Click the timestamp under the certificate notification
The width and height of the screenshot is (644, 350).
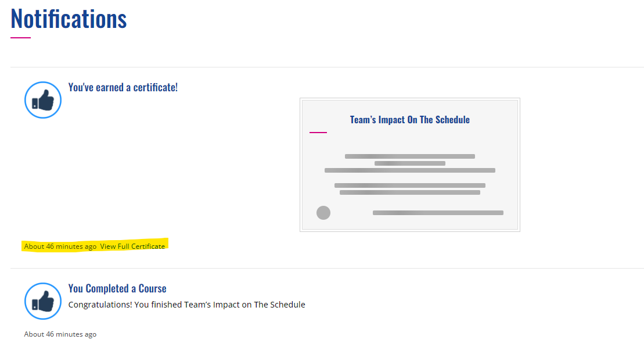click(60, 247)
